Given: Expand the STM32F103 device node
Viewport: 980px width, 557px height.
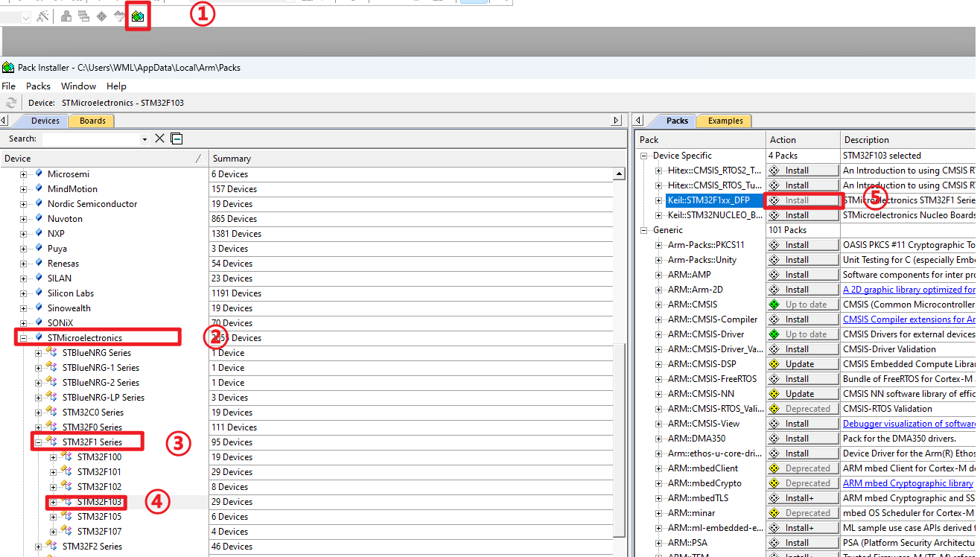Looking at the screenshot, I should coord(54,502).
